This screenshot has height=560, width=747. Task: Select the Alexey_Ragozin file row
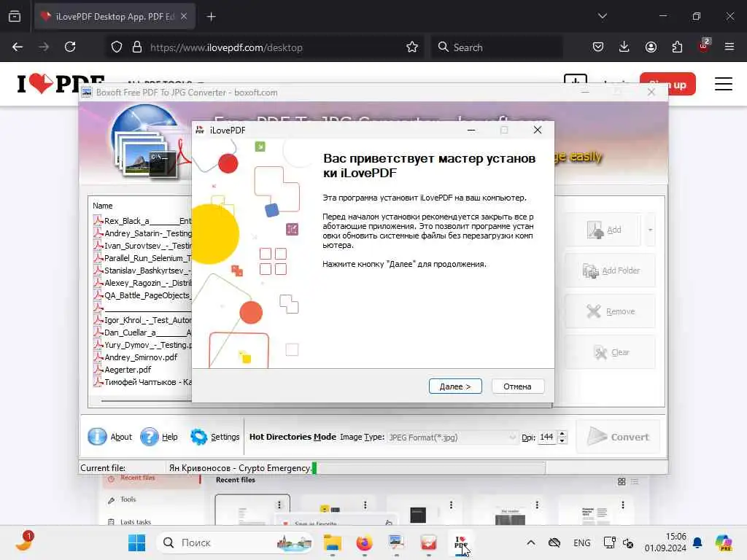[x=142, y=283]
